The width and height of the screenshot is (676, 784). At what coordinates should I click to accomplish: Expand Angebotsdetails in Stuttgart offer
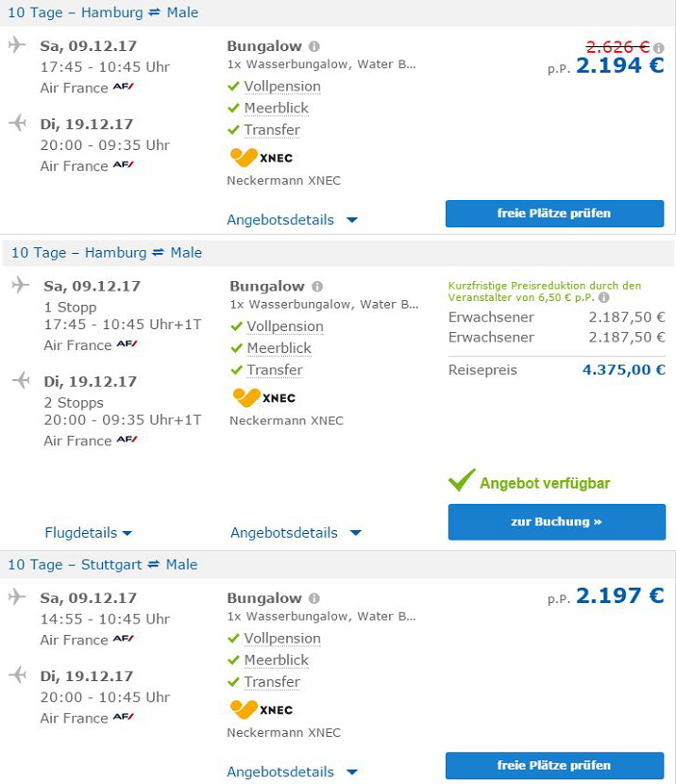tap(293, 772)
